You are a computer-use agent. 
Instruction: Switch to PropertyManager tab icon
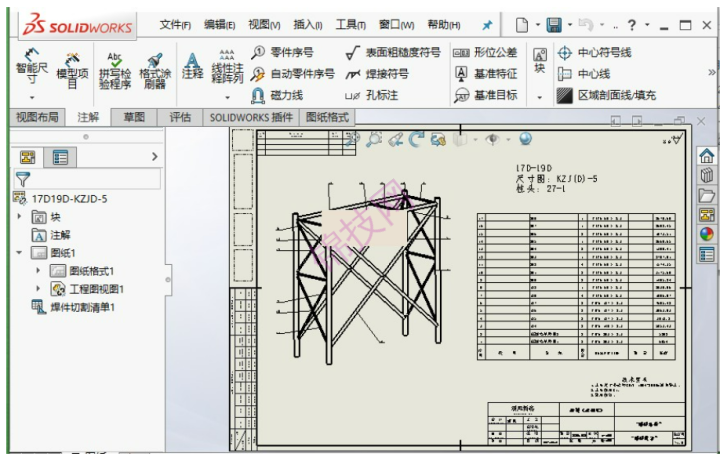[x=60, y=158]
